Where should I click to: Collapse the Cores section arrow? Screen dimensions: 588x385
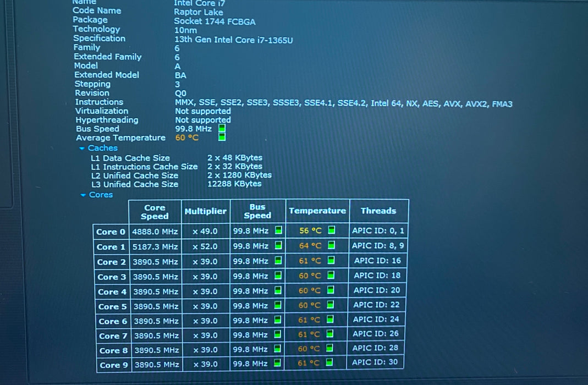point(83,195)
